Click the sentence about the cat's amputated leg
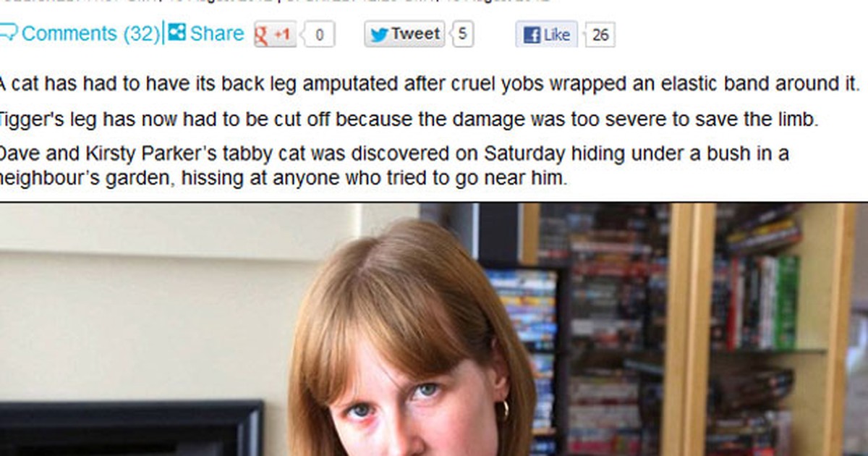 click(430, 83)
